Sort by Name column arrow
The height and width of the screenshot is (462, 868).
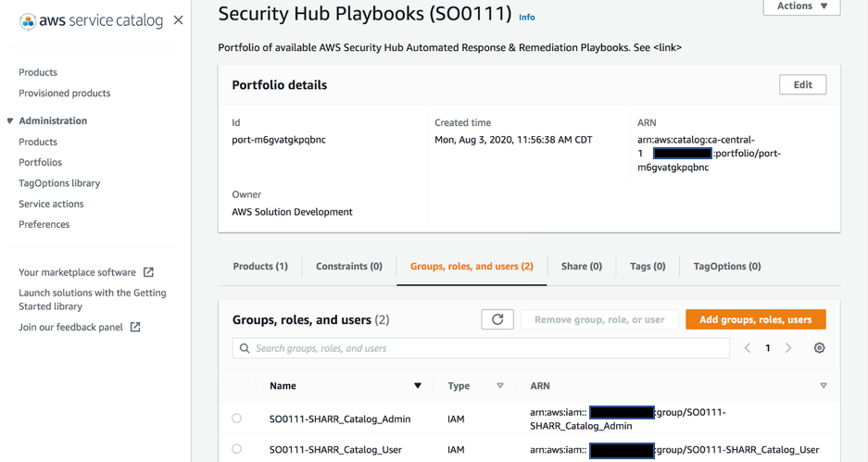click(x=418, y=386)
